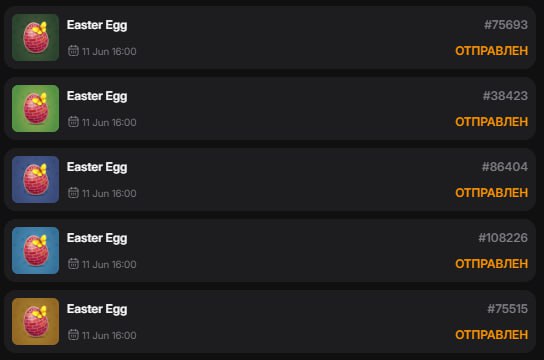
Task: Click Easter Egg title in #38423 row
Action: (x=97, y=96)
